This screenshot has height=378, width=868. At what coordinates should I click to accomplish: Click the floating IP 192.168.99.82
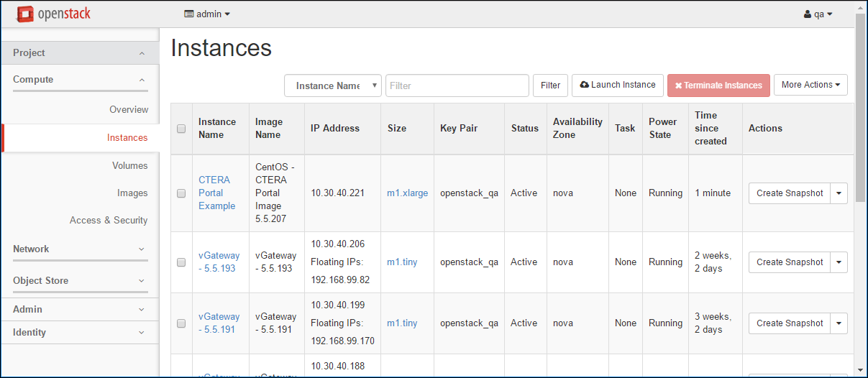[x=340, y=280]
